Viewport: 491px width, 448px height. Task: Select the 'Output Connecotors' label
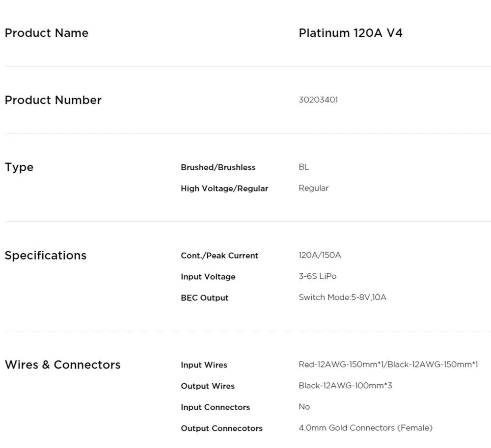222,428
